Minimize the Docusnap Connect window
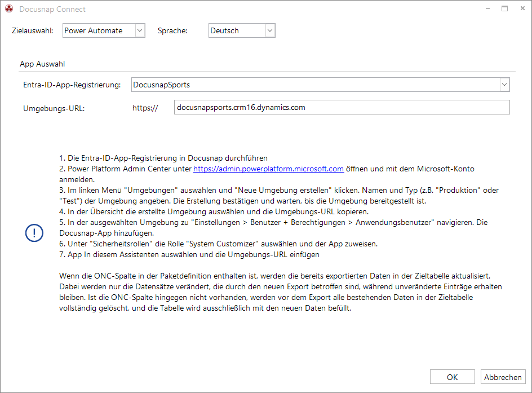Image resolution: width=532 pixels, height=393 pixels. pyautogui.click(x=487, y=8)
